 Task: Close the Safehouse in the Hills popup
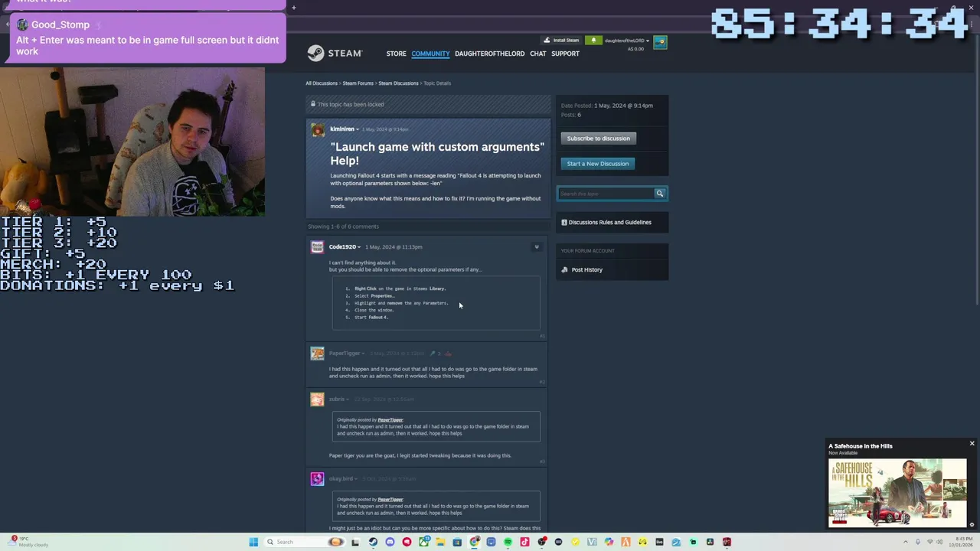pyautogui.click(x=972, y=444)
